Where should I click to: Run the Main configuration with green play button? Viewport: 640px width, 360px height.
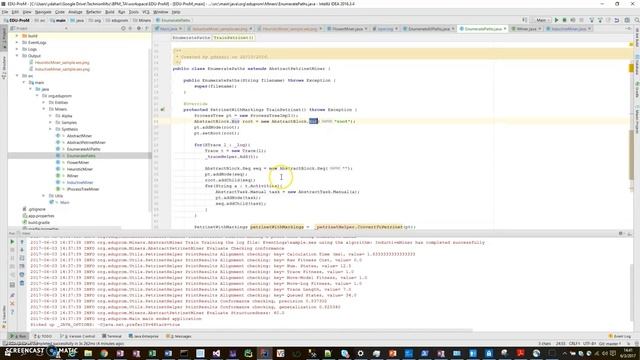[x=556, y=20]
